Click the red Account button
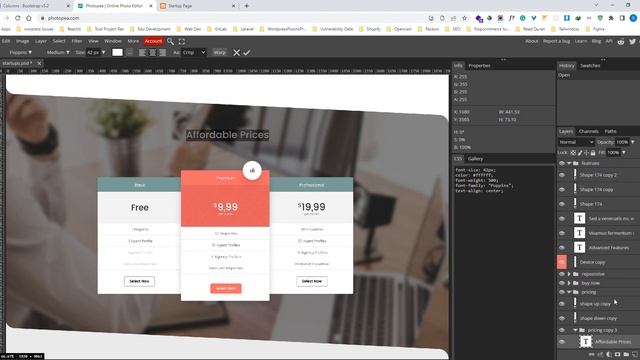The image size is (640, 360). 153,41
